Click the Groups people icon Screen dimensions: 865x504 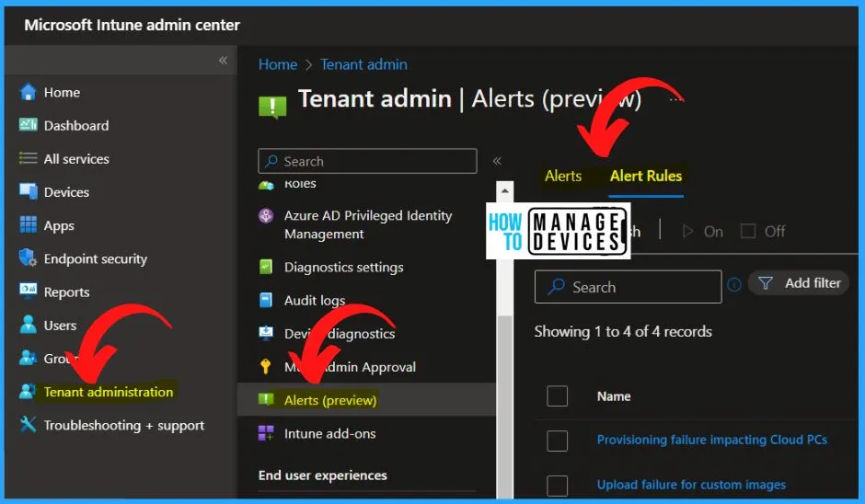(28, 358)
